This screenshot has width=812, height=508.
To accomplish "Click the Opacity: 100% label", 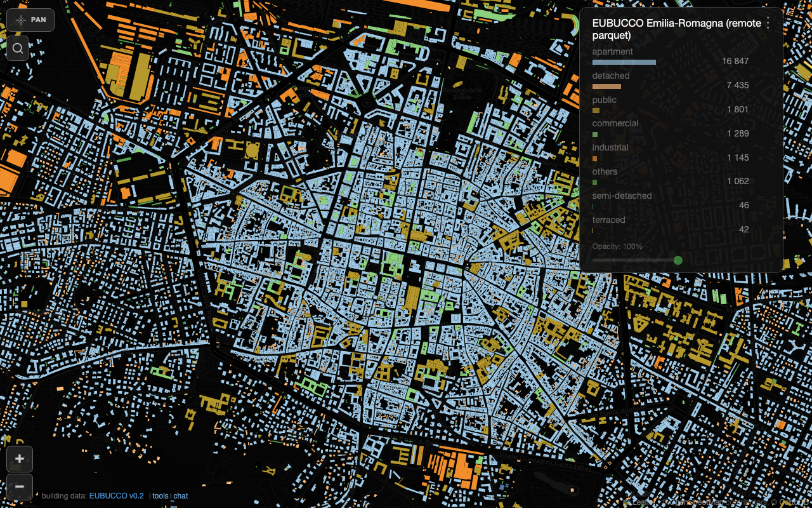I will 617,246.
